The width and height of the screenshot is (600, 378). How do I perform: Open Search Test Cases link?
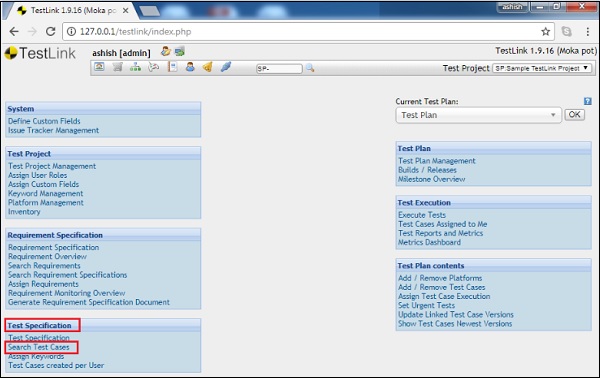39,347
